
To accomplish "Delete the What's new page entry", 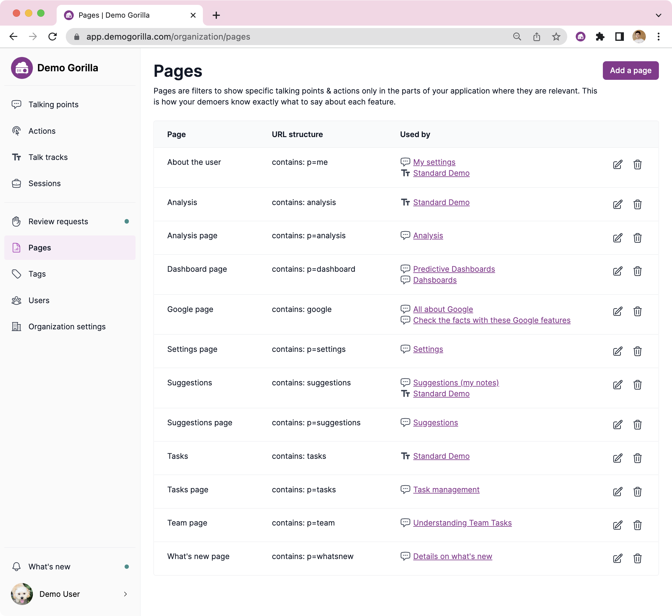I will pos(638,559).
